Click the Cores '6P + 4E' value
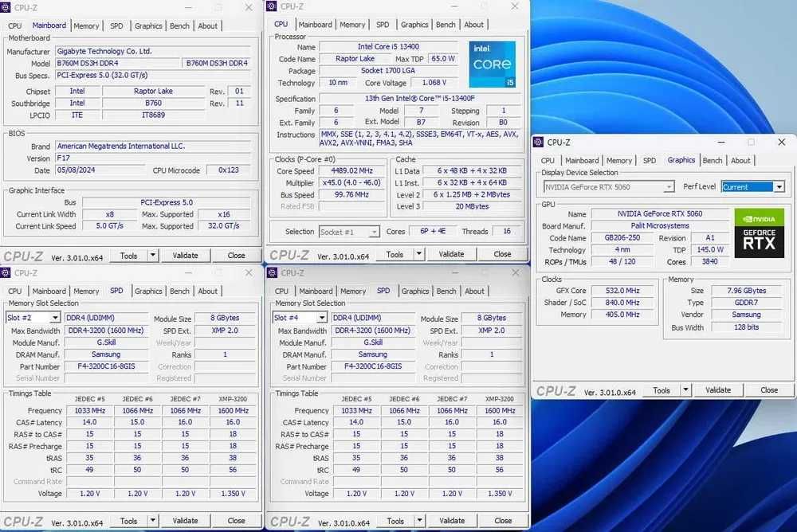The image size is (797, 532). pos(433,231)
